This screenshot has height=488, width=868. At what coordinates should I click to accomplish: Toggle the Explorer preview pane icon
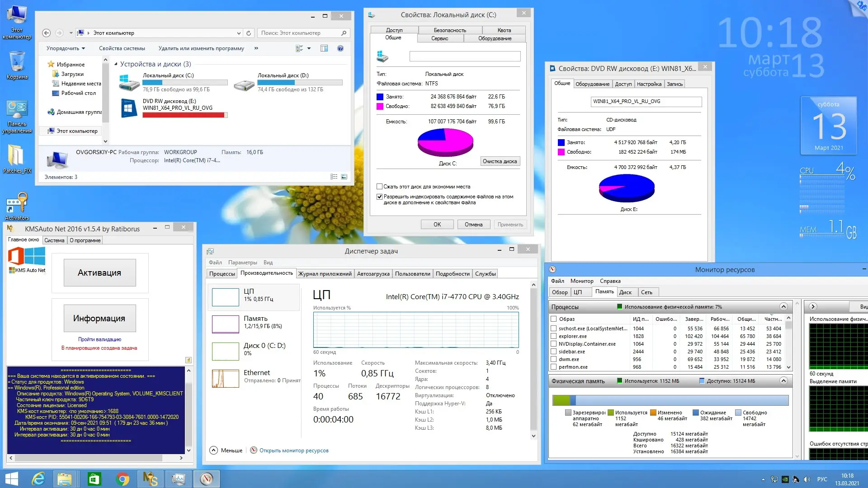324,48
